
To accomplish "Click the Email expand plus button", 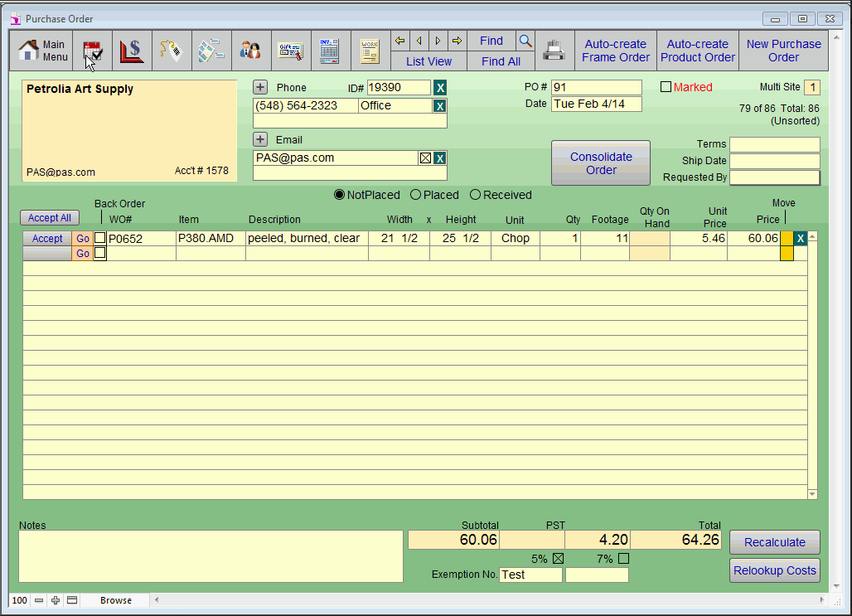I will (261, 139).
